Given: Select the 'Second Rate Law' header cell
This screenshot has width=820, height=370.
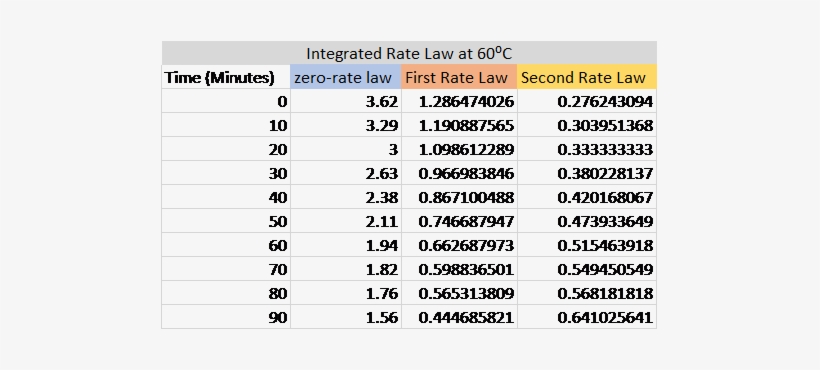Looking at the screenshot, I should pos(587,77).
